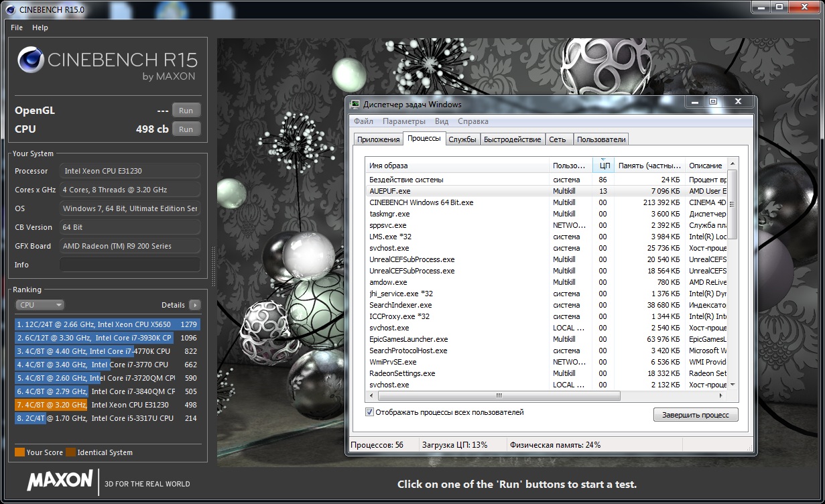Switch to the Приложения tab
Image resolution: width=825 pixels, height=504 pixels.
point(378,139)
